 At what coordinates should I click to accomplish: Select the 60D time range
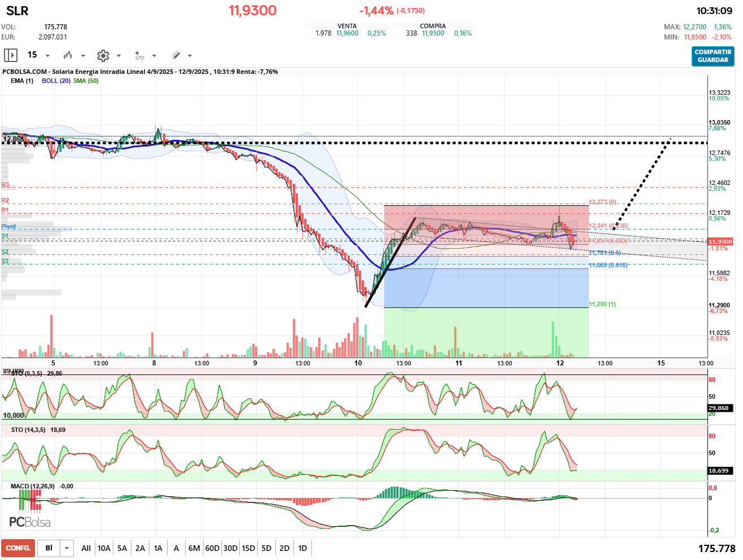(x=212, y=548)
